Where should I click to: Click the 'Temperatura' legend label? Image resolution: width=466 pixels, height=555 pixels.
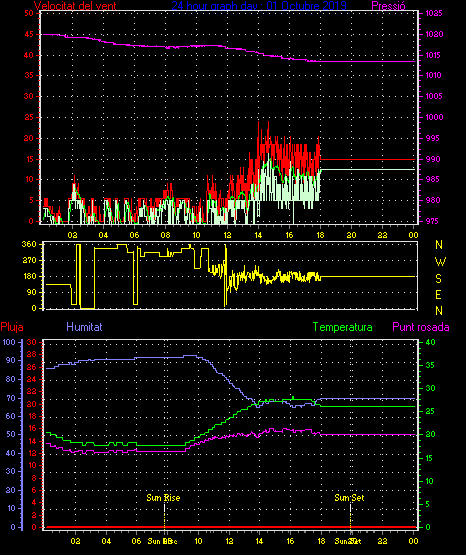click(x=343, y=327)
